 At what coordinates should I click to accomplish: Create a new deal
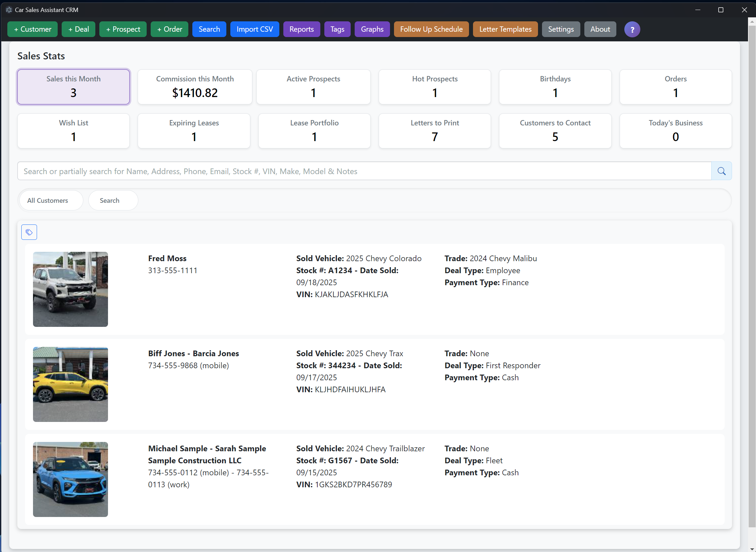coord(78,29)
